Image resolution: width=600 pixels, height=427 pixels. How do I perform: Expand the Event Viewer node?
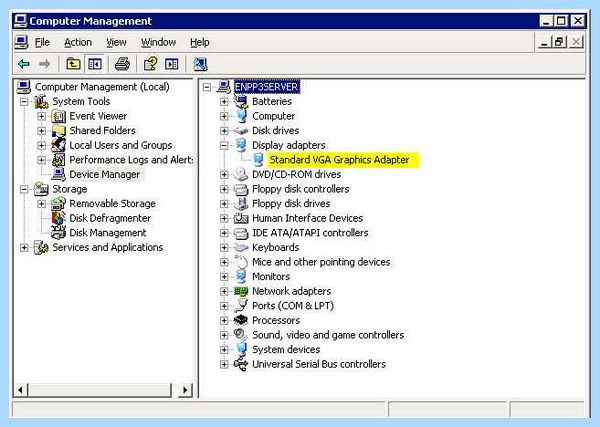[x=41, y=116]
